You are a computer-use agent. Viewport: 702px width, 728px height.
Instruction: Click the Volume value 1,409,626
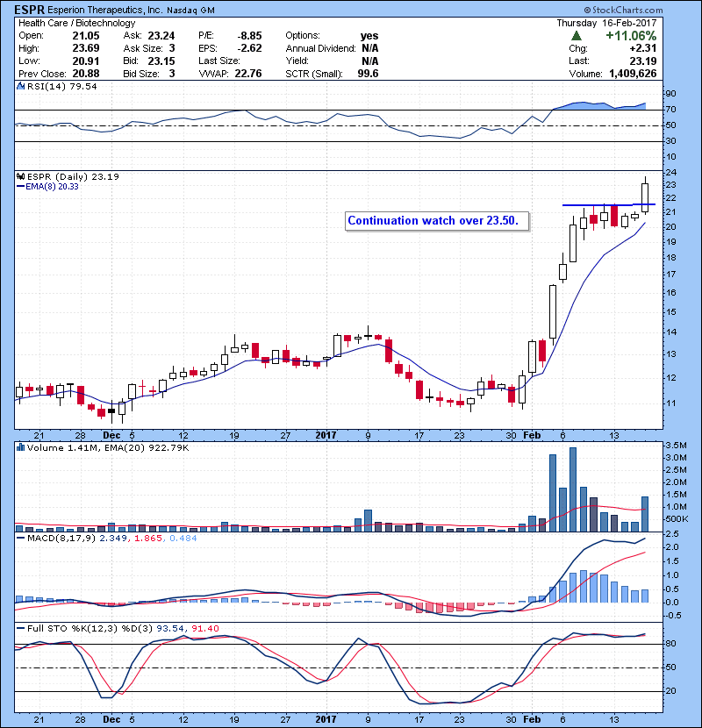coord(633,74)
